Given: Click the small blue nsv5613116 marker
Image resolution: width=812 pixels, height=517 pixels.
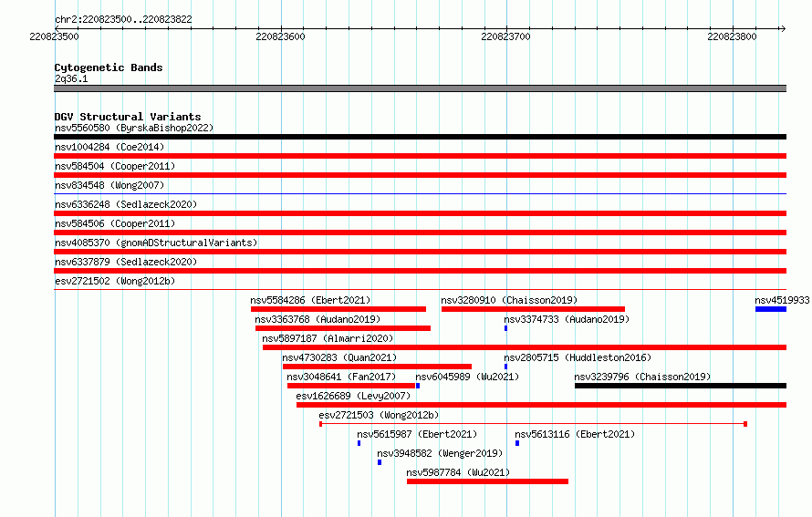Looking at the screenshot, I should (517, 443).
